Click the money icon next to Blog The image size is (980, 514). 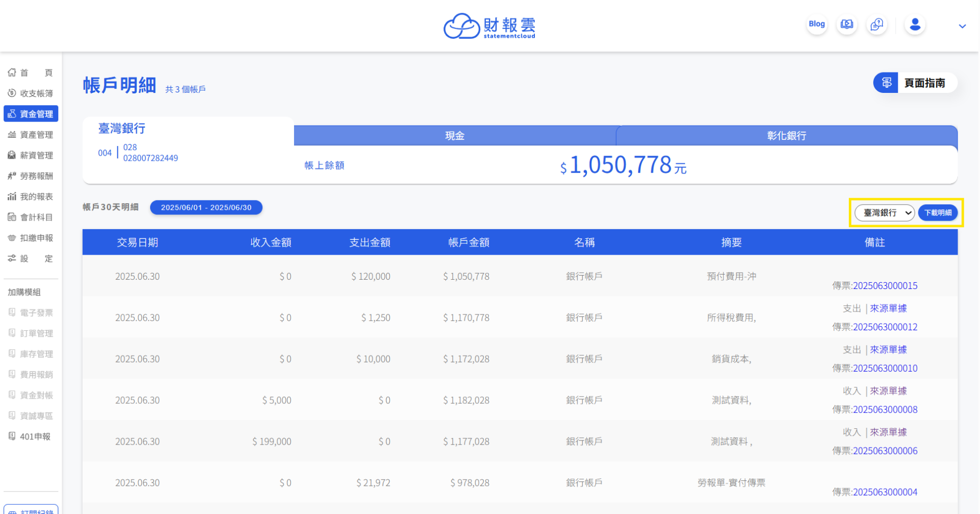[847, 24]
